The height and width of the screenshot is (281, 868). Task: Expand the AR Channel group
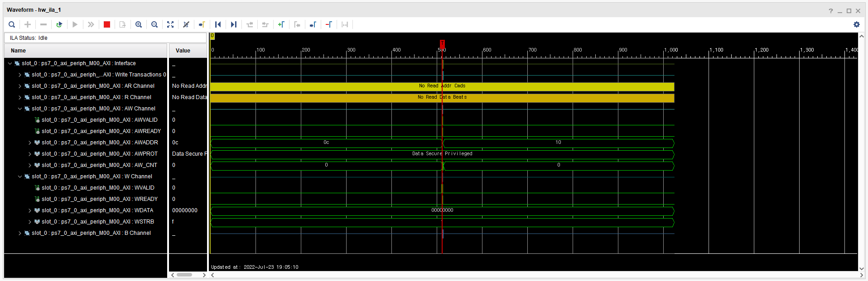20,86
